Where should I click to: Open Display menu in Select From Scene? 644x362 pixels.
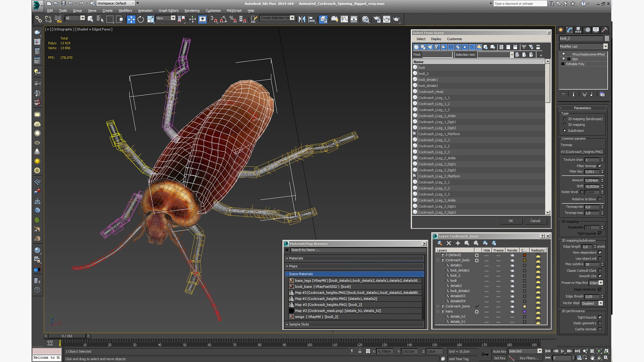coord(436,39)
